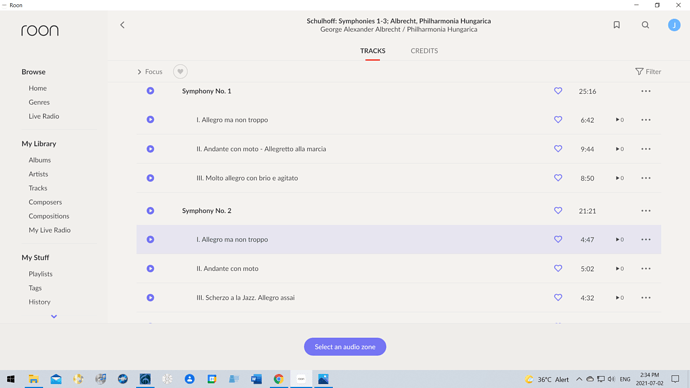
Task: Open the user profile avatar J
Action: [x=674, y=25]
